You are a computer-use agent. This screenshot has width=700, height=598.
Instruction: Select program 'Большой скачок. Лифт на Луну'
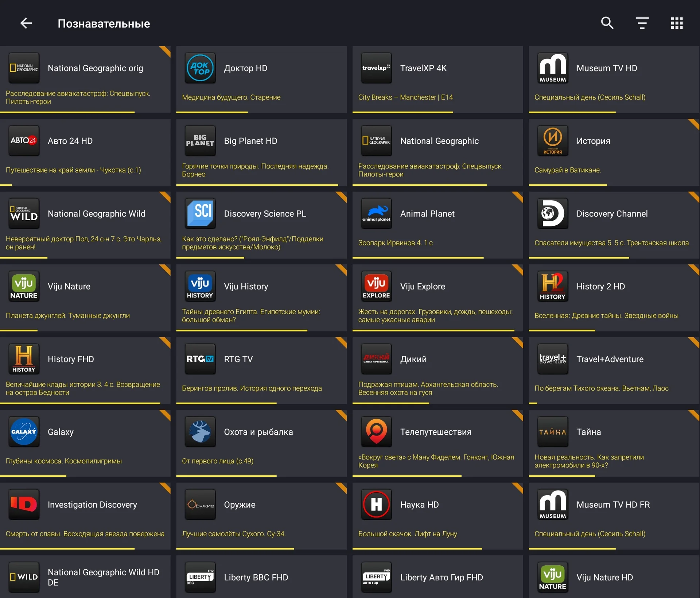click(x=408, y=534)
